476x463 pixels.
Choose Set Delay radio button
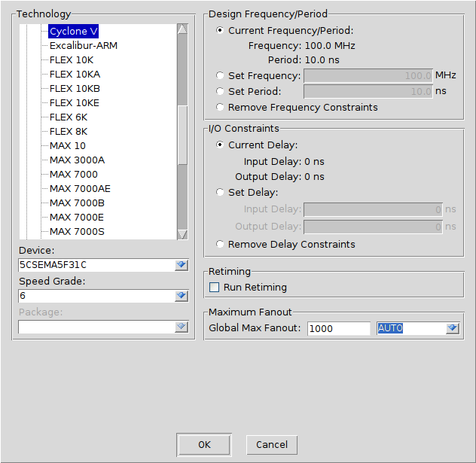tap(220, 193)
